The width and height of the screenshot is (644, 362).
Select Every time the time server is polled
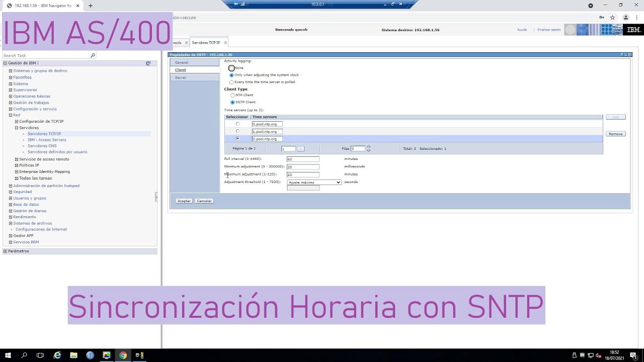(231, 82)
